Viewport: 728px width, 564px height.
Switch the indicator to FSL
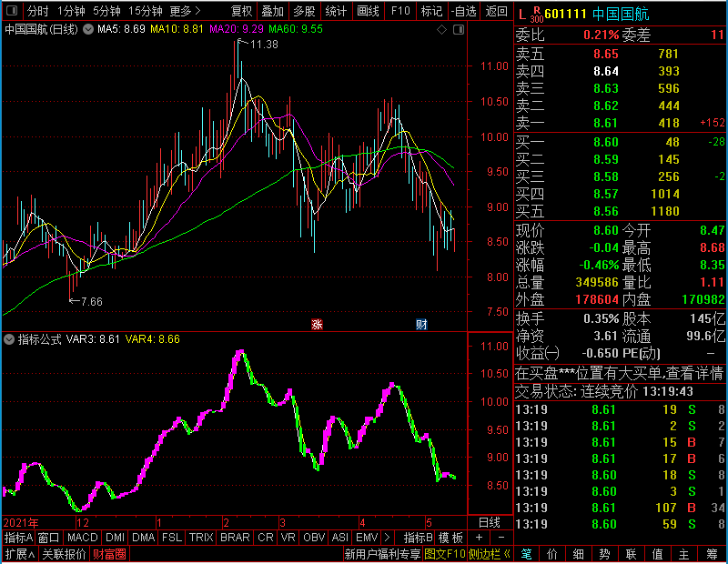(172, 538)
